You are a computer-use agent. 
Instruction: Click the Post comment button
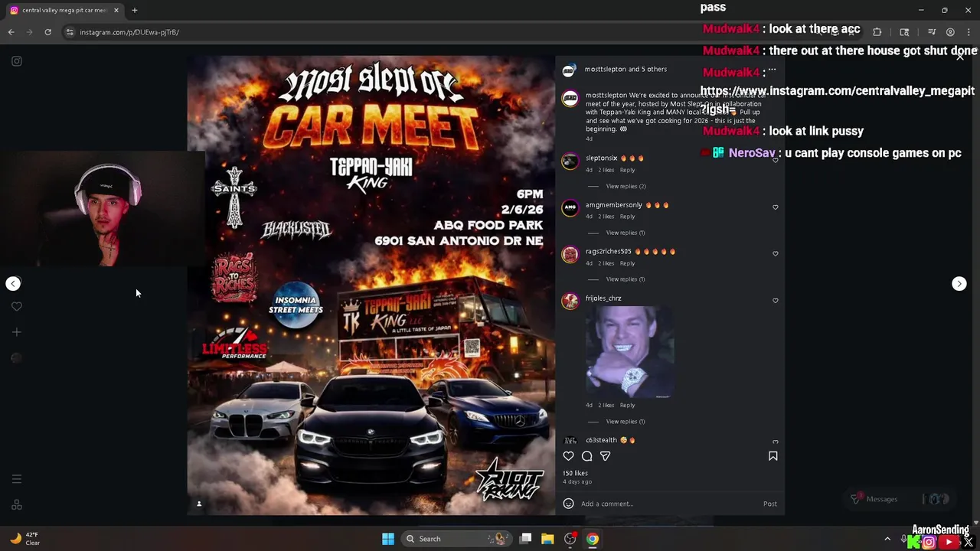pyautogui.click(x=769, y=504)
